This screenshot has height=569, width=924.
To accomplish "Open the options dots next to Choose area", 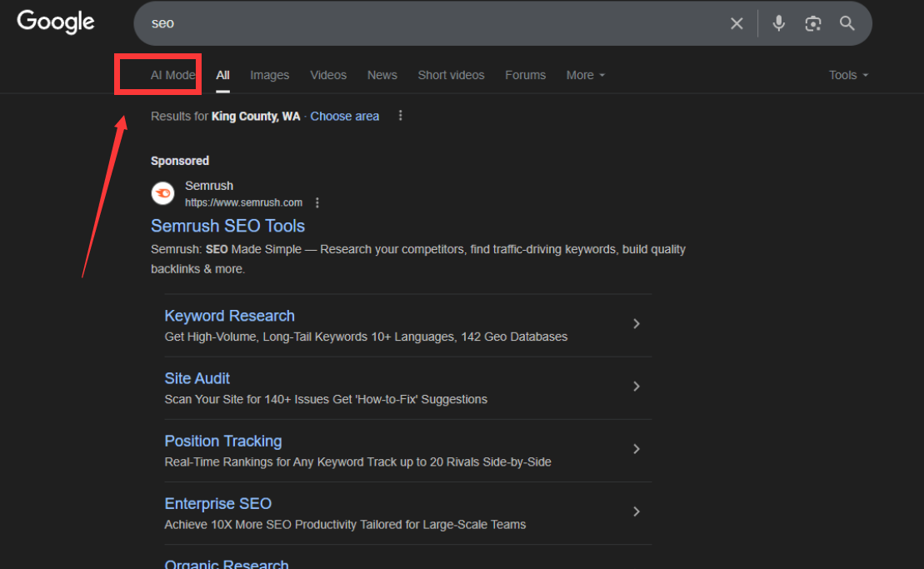I will pos(400,116).
